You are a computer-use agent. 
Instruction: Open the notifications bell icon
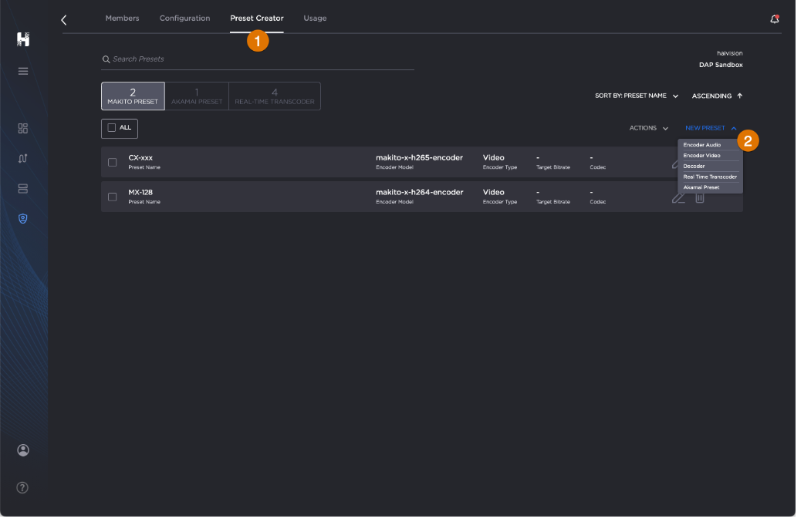(775, 19)
